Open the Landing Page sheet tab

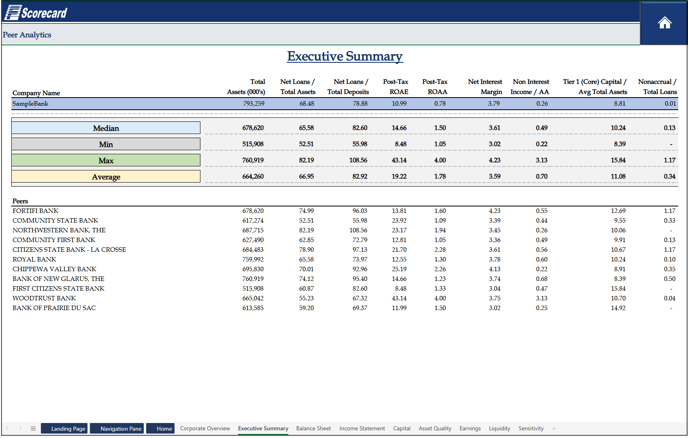[67, 428]
